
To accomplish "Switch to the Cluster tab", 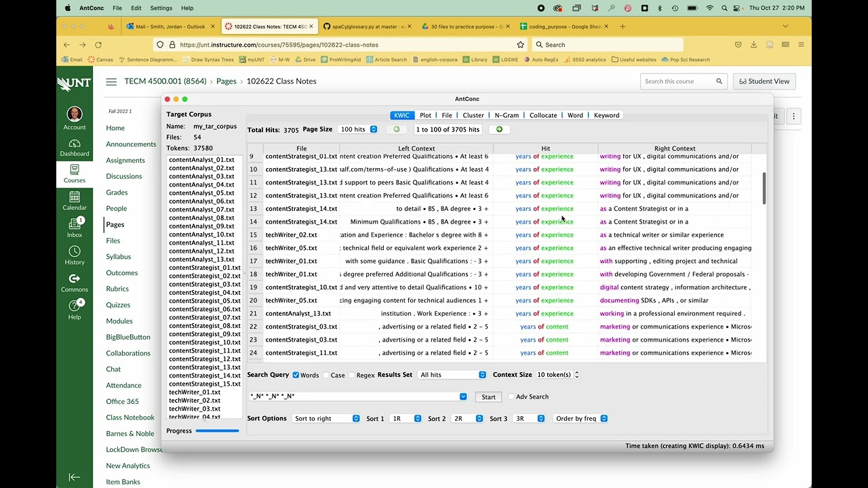I will (x=473, y=115).
